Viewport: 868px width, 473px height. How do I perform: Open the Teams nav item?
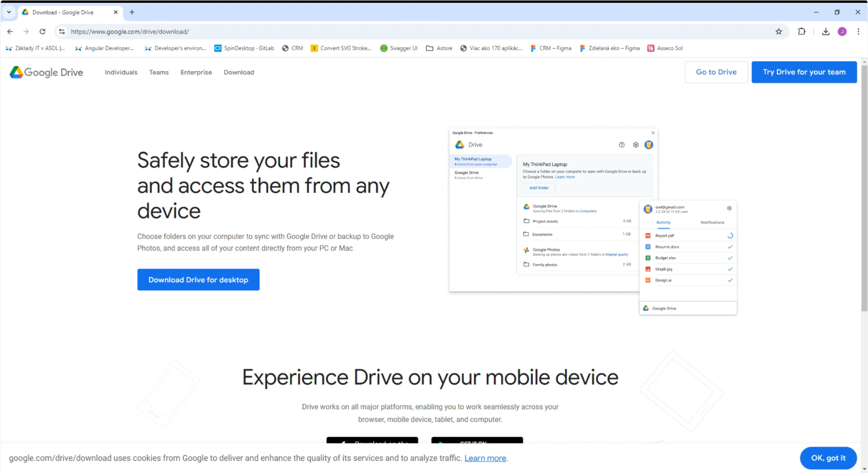[x=159, y=72]
